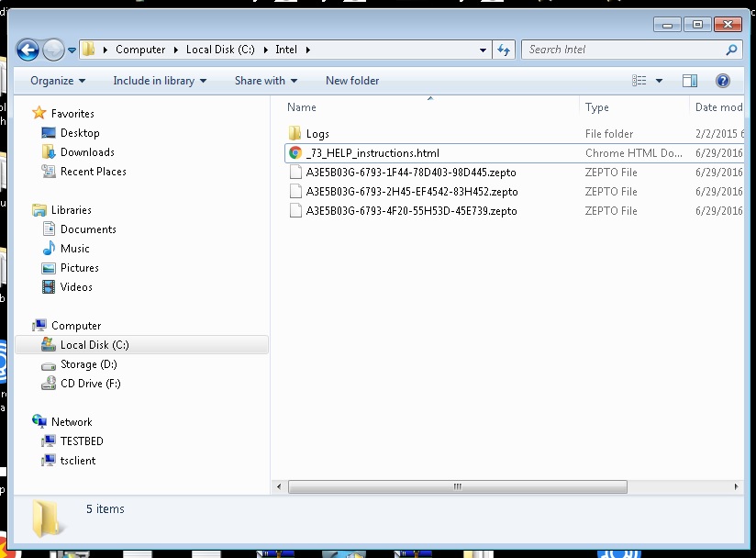Click the 5 items status text
Screen dimensions: 756x558
pos(106,508)
